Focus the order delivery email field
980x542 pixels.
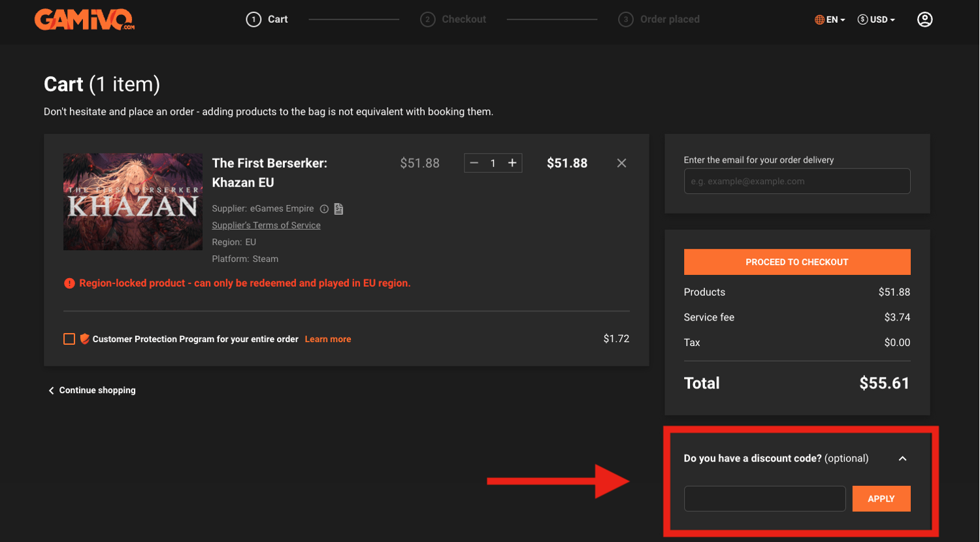point(797,182)
